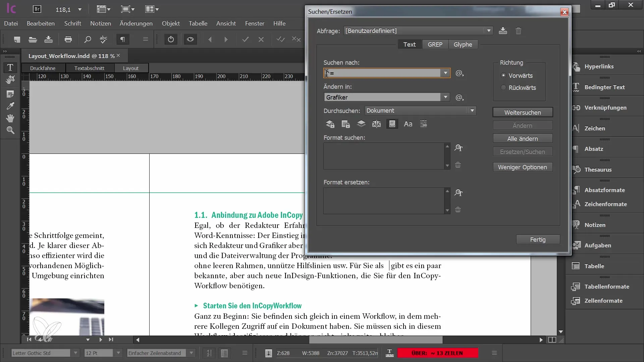Click the case-sensitive Aa search icon
Viewport: 644px width, 362px height.
408,124
